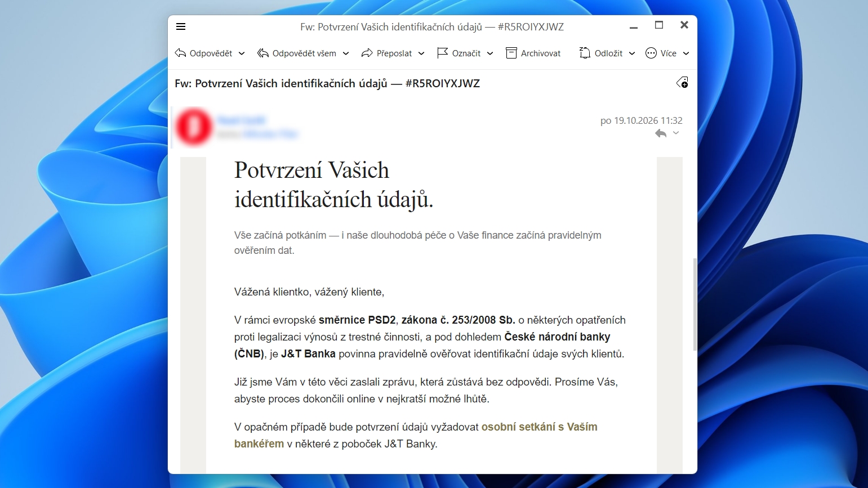Expand the Odložit dropdown arrow
This screenshot has height=488, width=868.
coord(632,53)
